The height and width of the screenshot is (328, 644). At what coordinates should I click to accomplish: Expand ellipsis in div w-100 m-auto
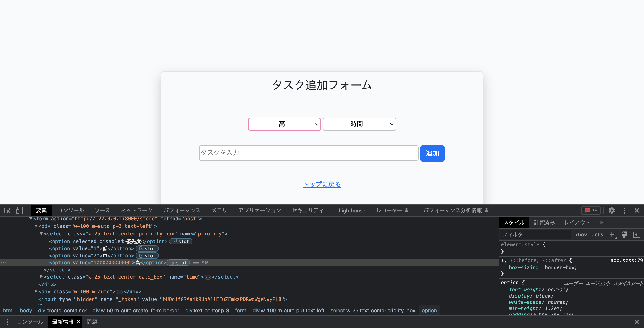pyautogui.click(x=119, y=292)
